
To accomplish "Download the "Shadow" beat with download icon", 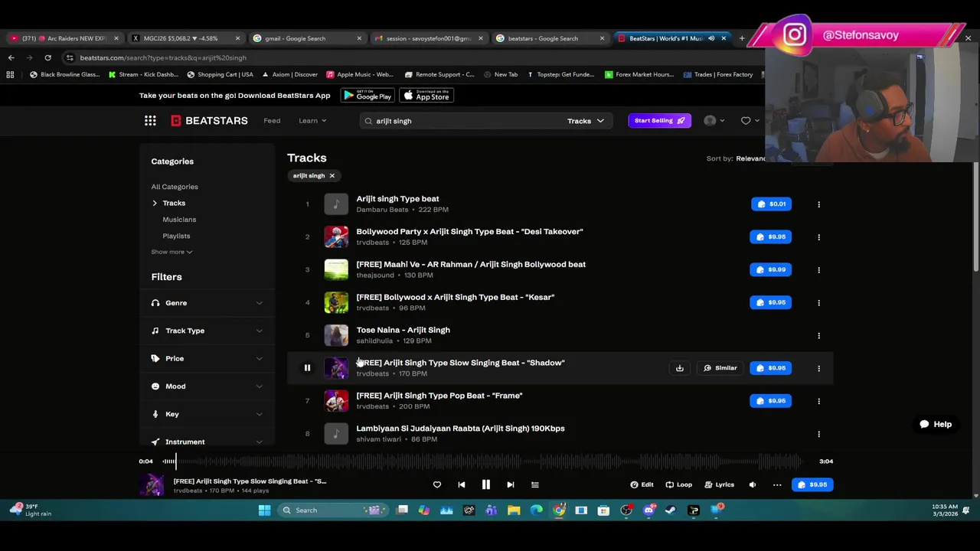I will tap(679, 368).
